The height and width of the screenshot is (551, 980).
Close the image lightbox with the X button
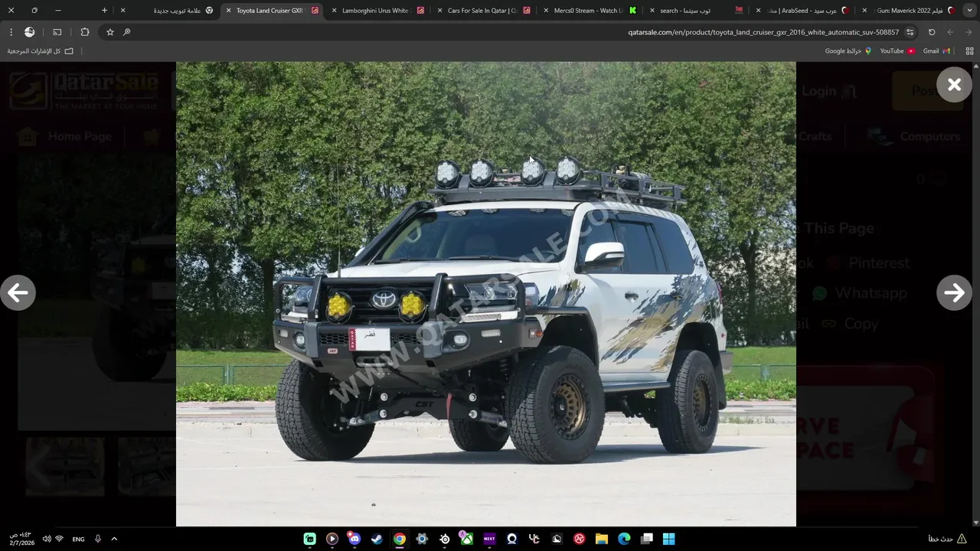(954, 85)
